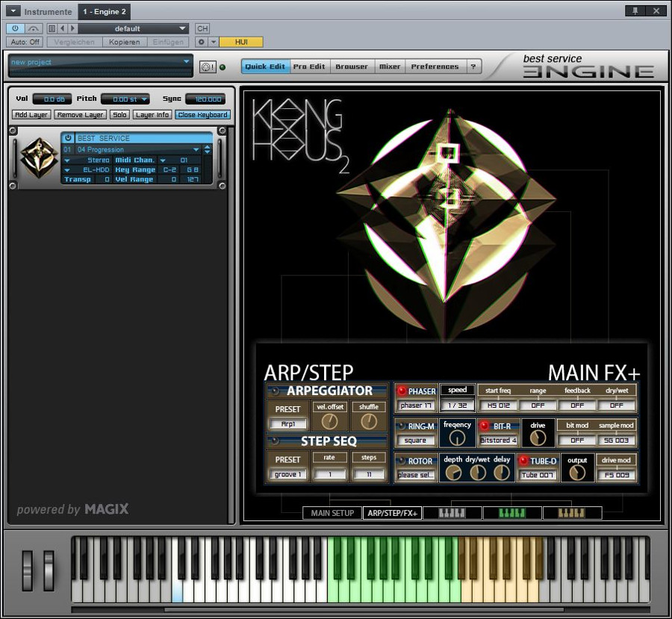Image resolution: width=672 pixels, height=619 pixels.
Task: Step the patch selector up arrow
Action: (x=208, y=146)
